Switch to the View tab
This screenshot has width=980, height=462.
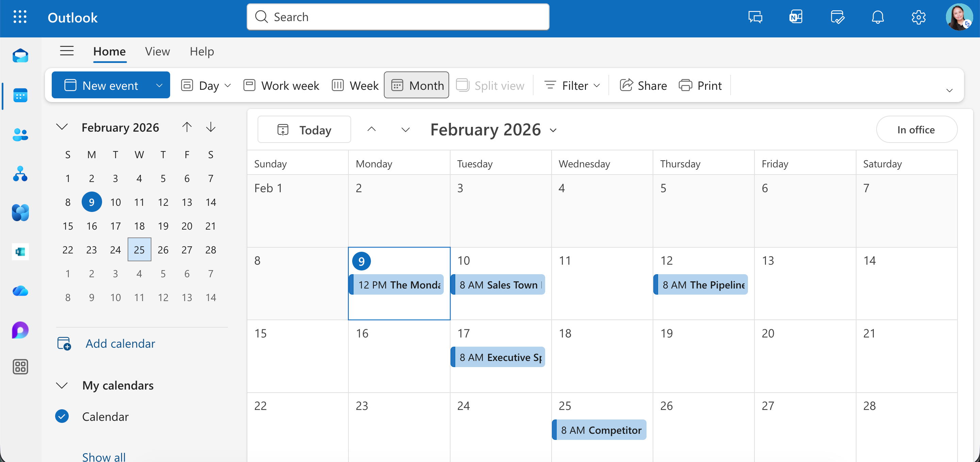[157, 51]
